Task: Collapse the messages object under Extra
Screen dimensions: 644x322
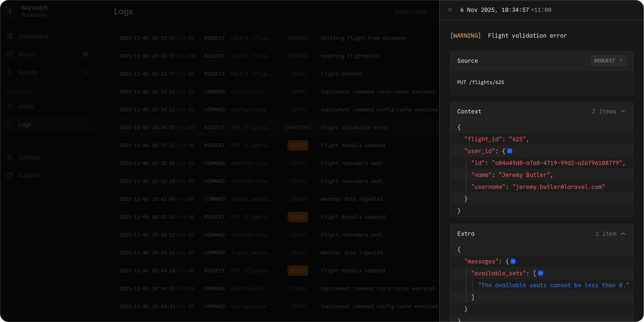Action: coord(513,261)
